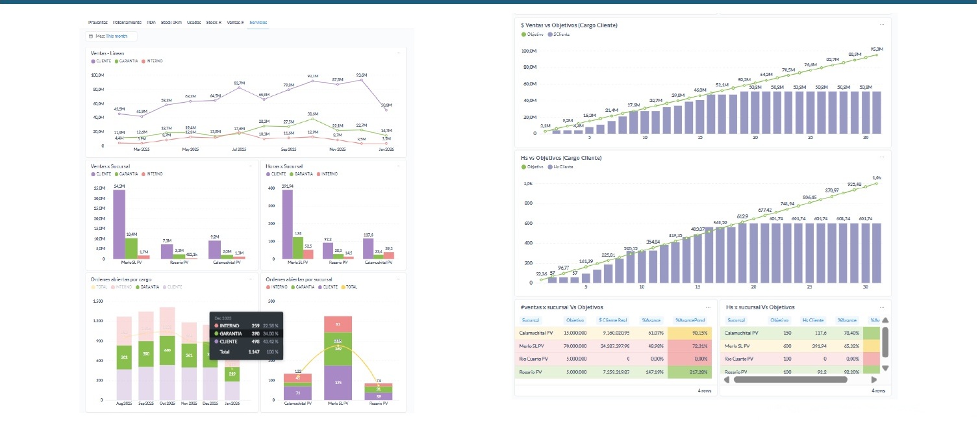Switch to the Patentamiento tab
Image resolution: width=980 pixels, height=421 pixels.
pos(127,22)
